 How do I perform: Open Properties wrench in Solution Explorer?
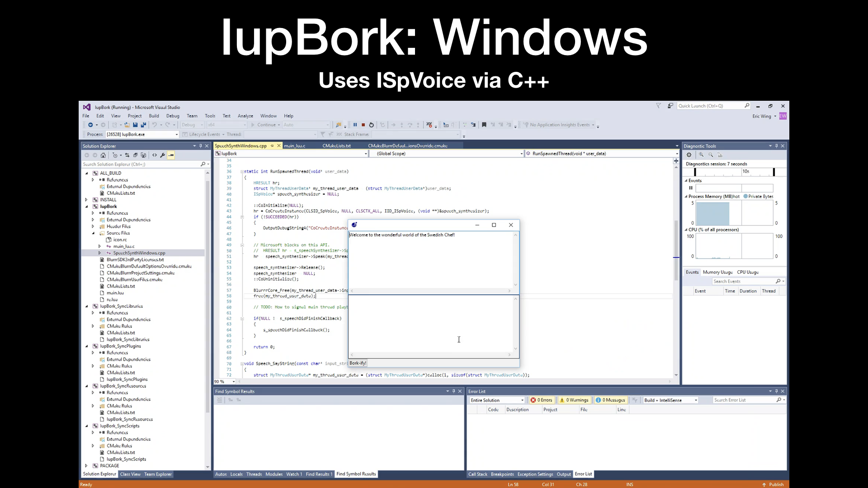163,155
